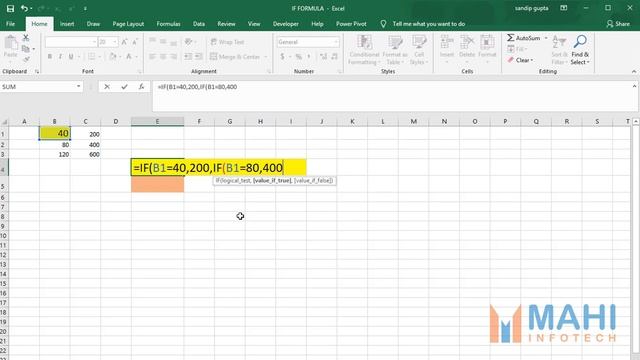The height and width of the screenshot is (360, 640).
Task: Increase the font size with the larger A
Action: [x=124, y=42]
